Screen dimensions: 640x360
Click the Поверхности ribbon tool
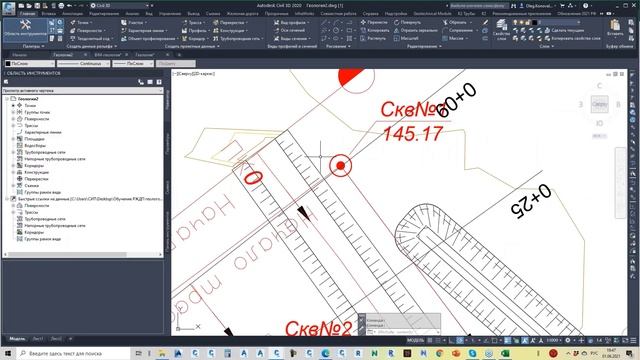click(87, 30)
